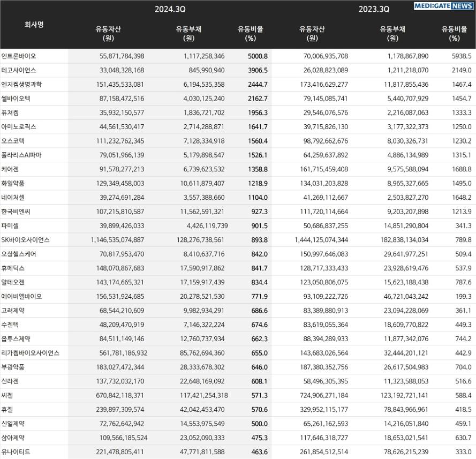Image resolution: width=476 pixels, height=459 pixels.
Task: Click company name 에이비엘바이오
Action: (21, 296)
